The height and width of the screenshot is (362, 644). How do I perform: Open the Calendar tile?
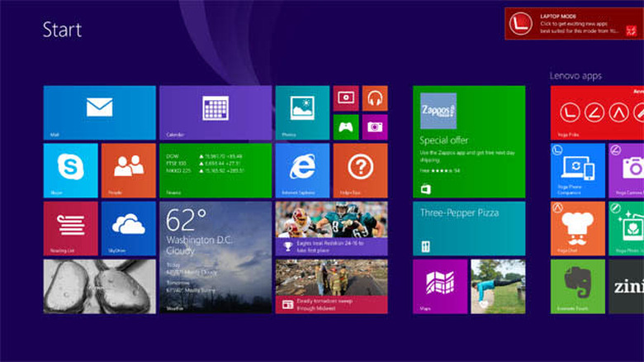[215, 112]
